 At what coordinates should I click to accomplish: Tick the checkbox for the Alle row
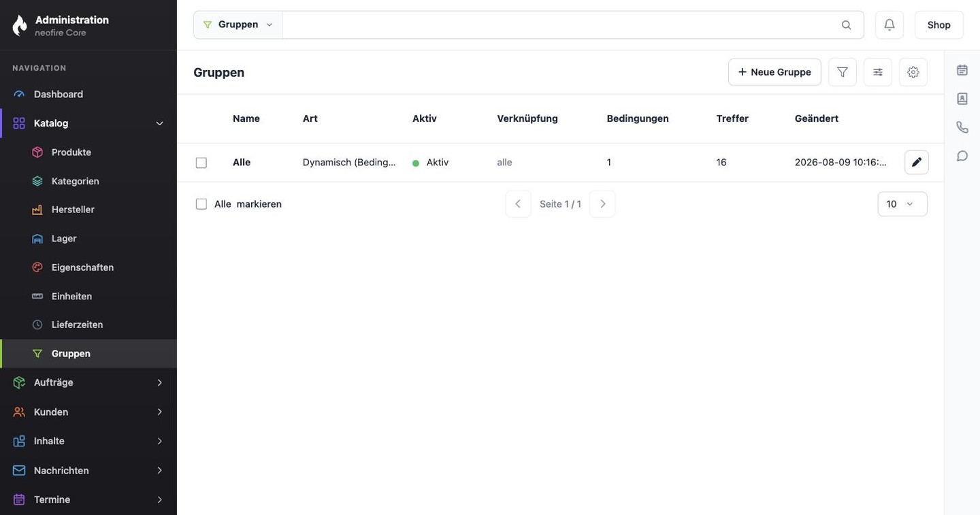coord(201,163)
